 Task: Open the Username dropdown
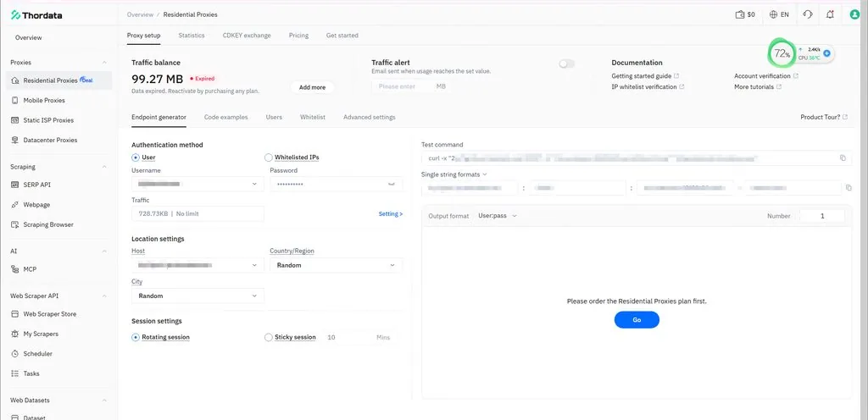198,184
